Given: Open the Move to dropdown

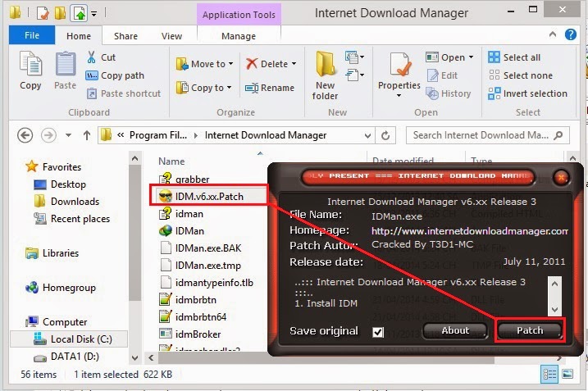Looking at the screenshot, I should (205, 64).
